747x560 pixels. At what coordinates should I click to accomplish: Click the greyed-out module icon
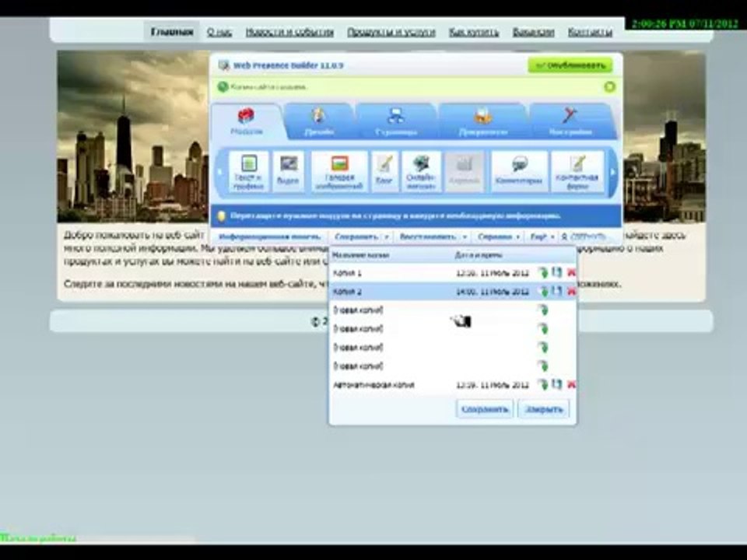click(465, 173)
